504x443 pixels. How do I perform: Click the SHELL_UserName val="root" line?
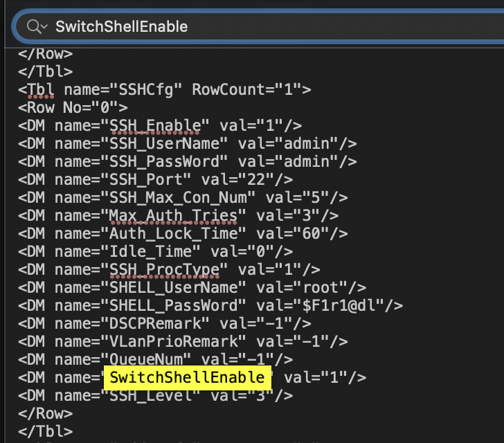[x=192, y=287]
